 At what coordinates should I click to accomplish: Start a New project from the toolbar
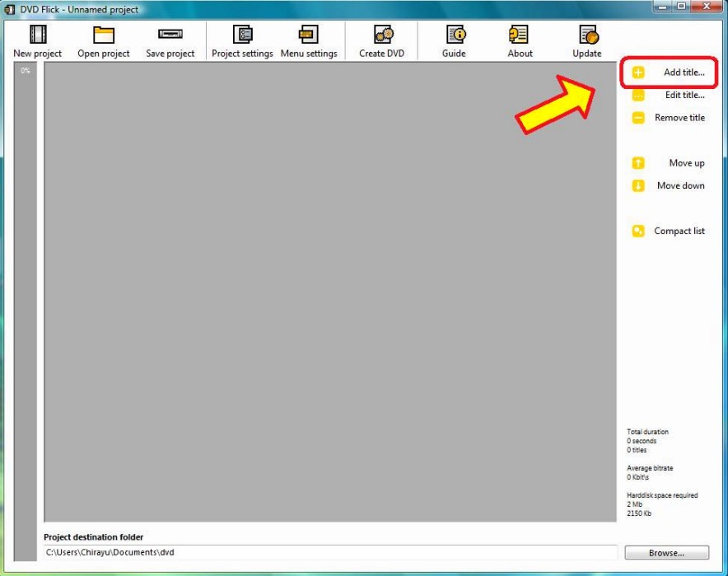click(x=36, y=39)
